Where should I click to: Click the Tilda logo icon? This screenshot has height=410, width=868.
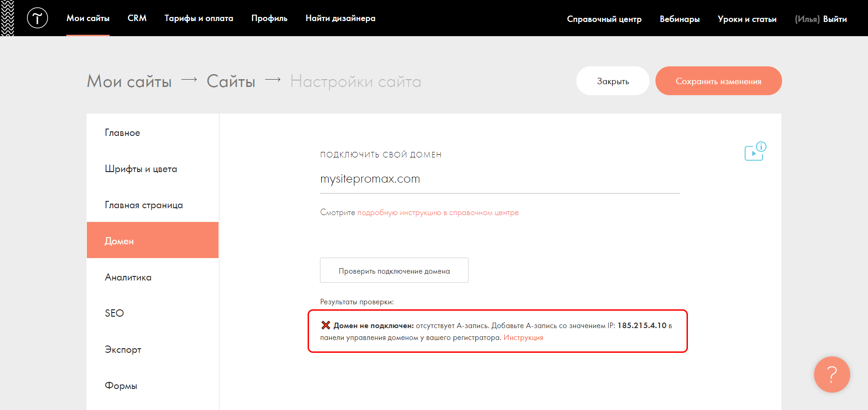click(x=37, y=18)
